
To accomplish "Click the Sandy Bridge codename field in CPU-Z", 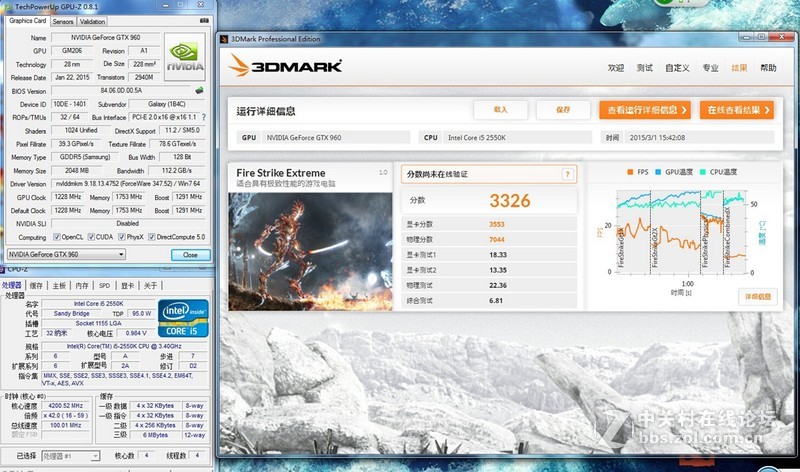I will 71,314.
